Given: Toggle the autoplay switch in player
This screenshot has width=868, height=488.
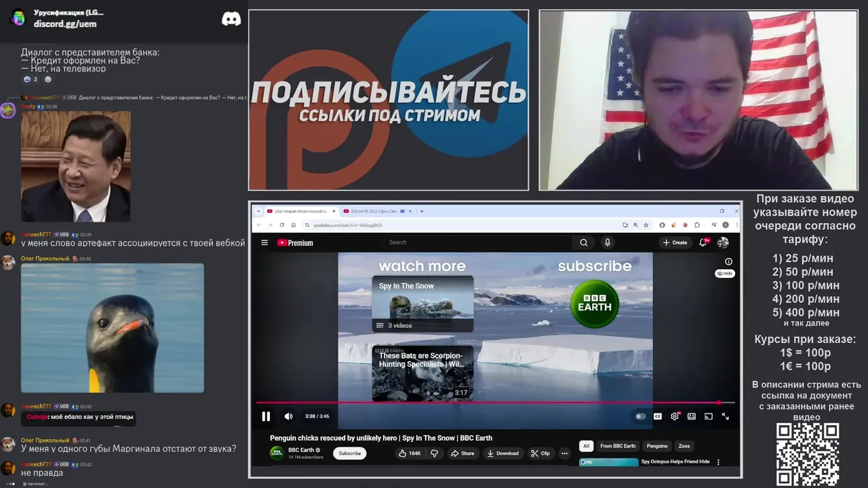Looking at the screenshot, I should (x=640, y=416).
